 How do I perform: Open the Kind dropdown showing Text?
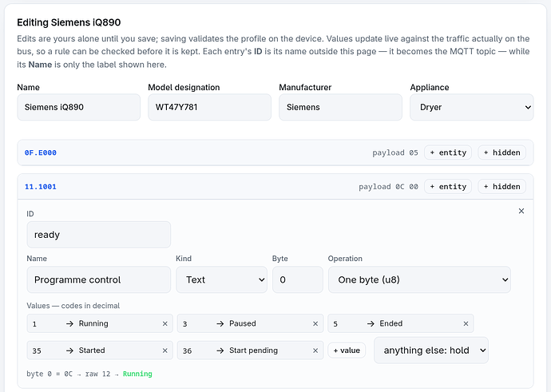221,279
